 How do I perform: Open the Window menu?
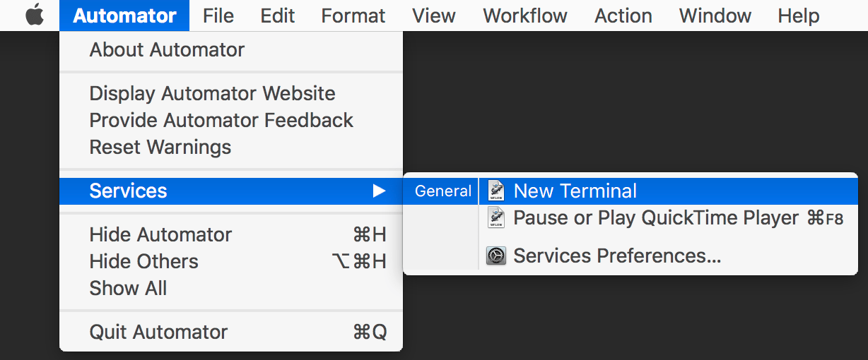pyautogui.click(x=715, y=16)
